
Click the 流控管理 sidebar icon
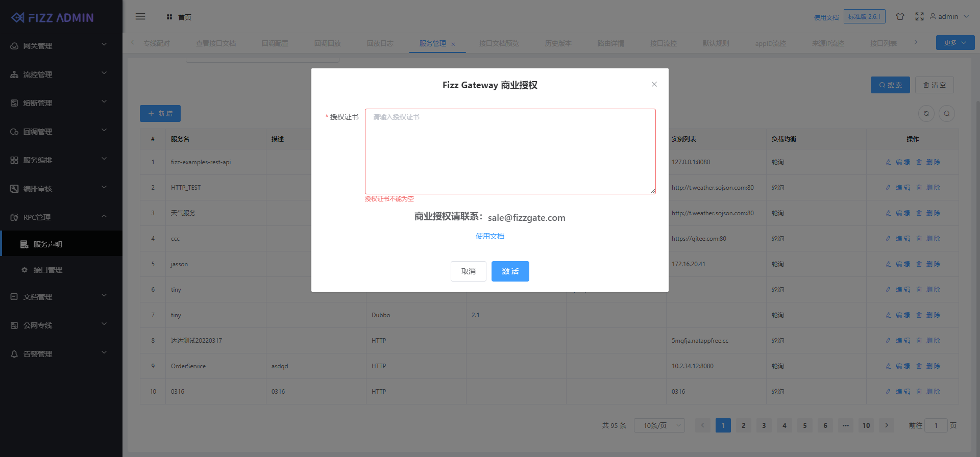(14, 74)
